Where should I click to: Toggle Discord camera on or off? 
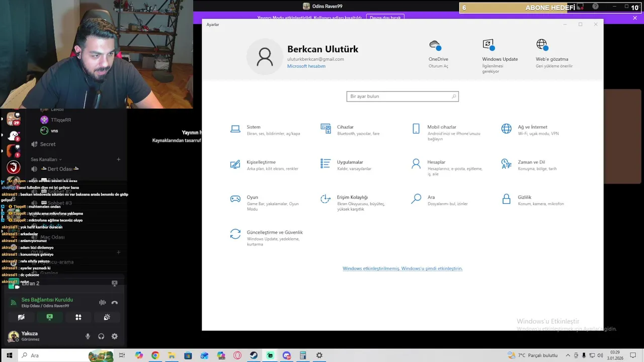coord(21,317)
